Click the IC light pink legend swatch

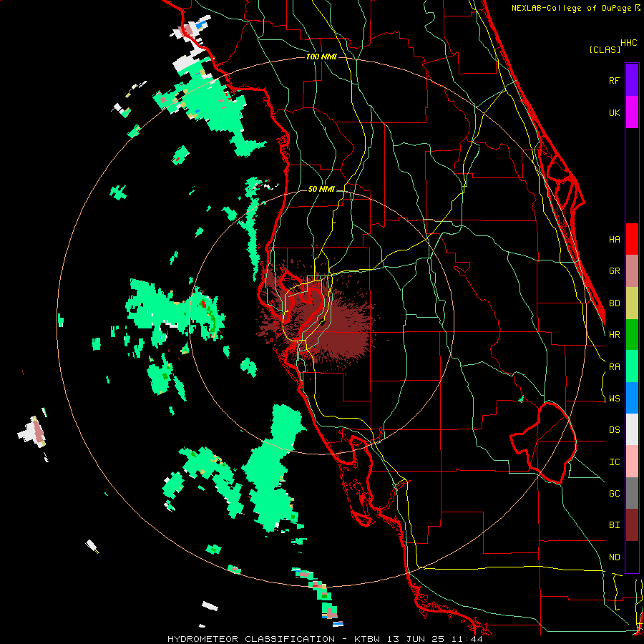coord(632,462)
